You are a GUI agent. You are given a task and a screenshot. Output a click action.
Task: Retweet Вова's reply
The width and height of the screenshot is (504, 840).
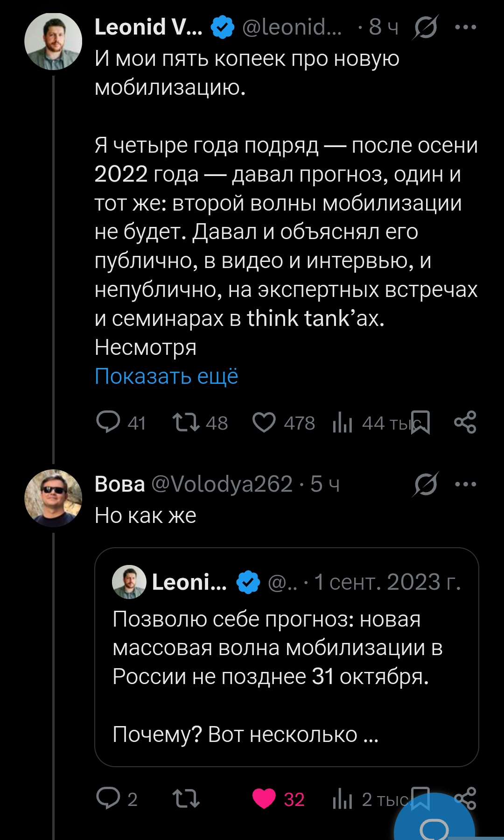pos(186,798)
